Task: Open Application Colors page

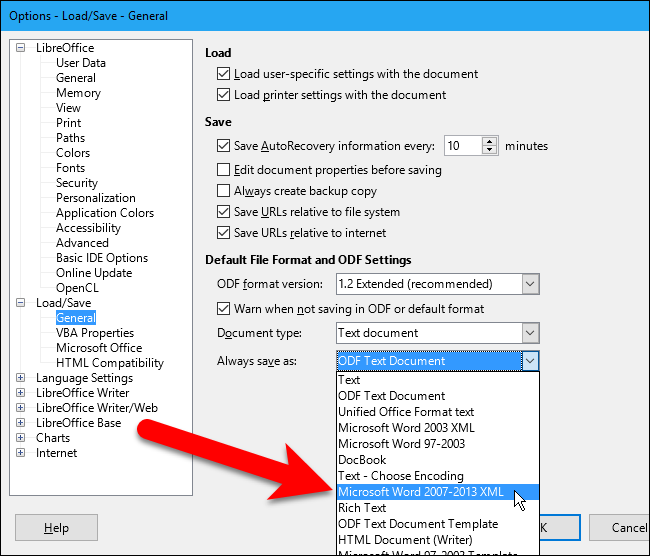Action: 105,213
